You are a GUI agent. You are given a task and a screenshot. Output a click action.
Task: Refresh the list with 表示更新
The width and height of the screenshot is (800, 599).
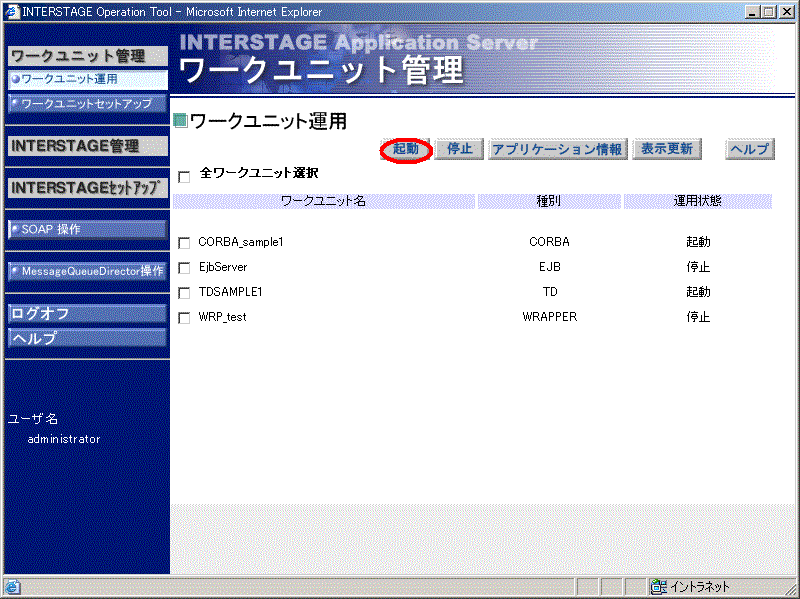pyautogui.click(x=667, y=149)
